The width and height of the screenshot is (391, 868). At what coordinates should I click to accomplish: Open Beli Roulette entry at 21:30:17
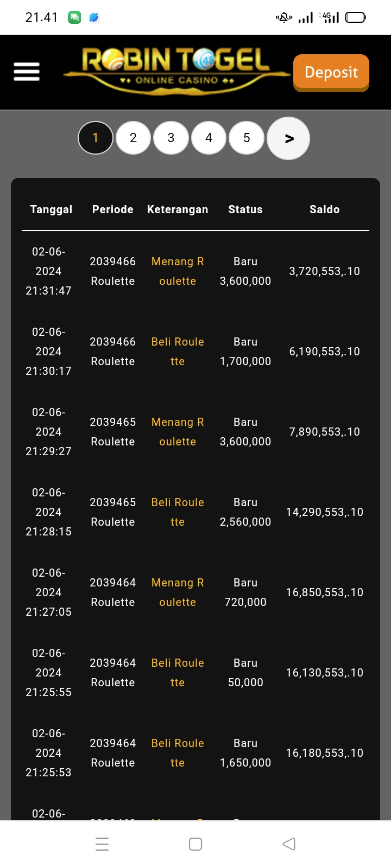pos(178,352)
